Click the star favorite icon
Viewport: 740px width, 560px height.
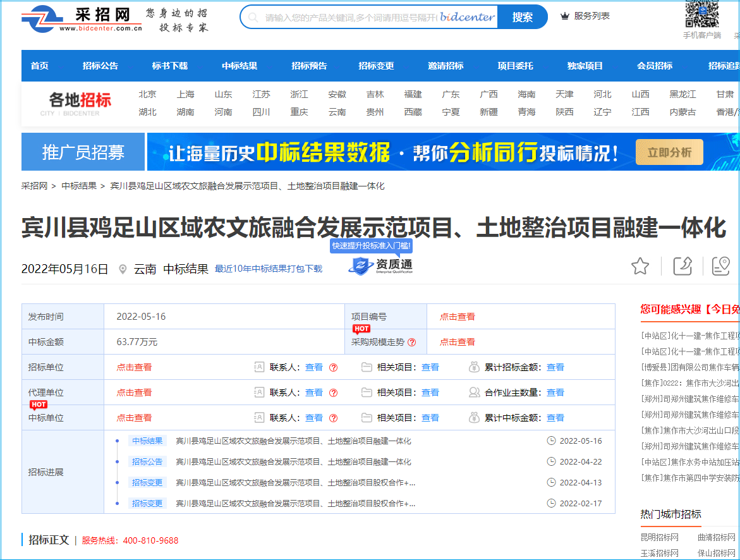point(640,266)
